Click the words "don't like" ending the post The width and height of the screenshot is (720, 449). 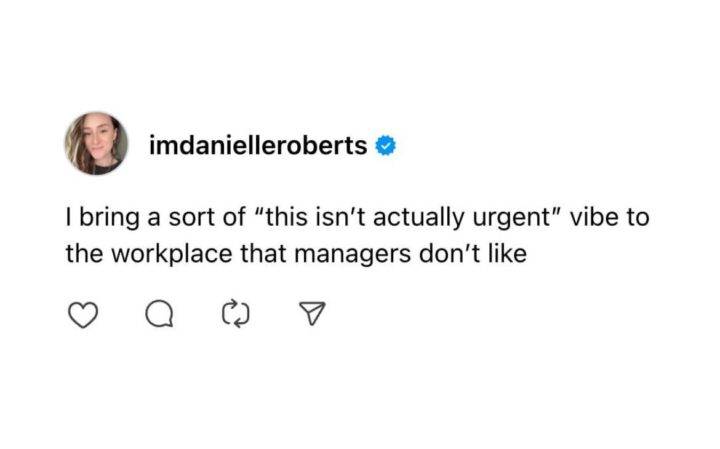coord(473,254)
